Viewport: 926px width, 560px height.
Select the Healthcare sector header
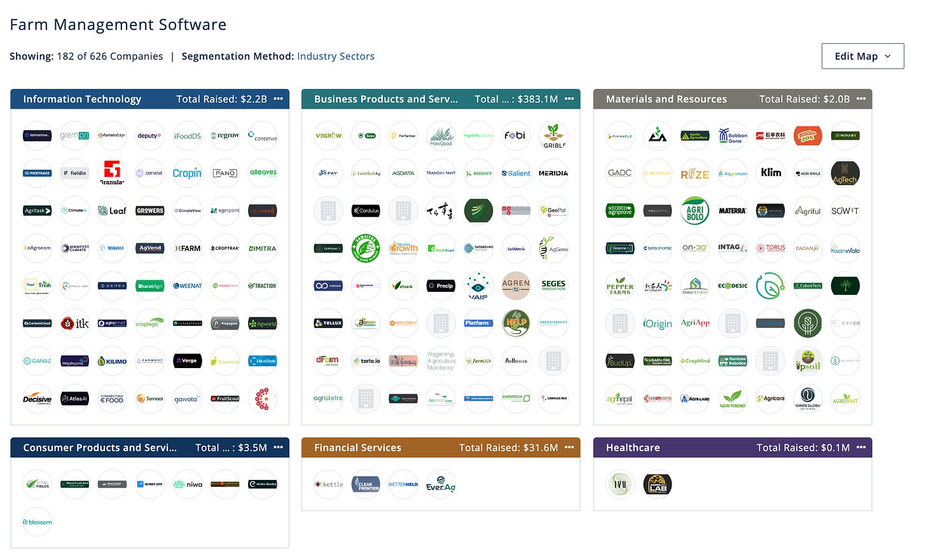pyautogui.click(x=733, y=447)
